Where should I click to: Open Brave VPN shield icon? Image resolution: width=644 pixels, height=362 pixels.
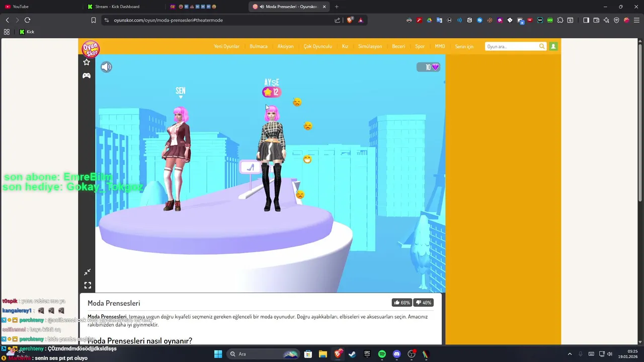616,20
